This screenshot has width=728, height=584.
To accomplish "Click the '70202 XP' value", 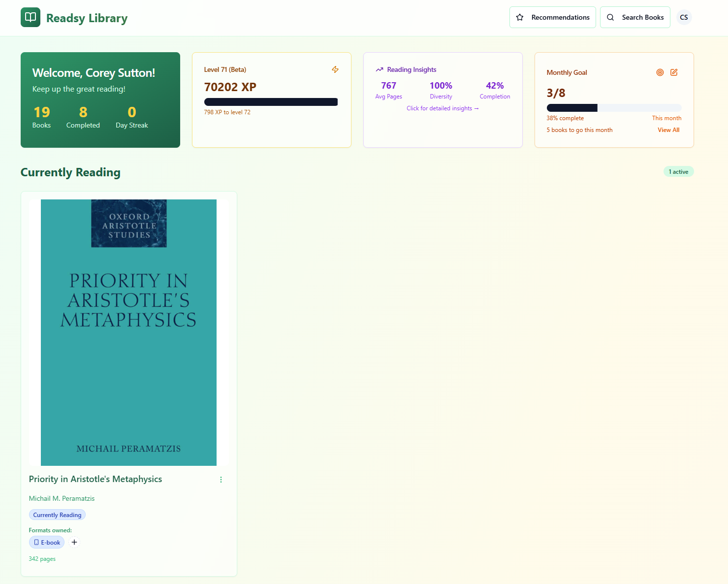I will [230, 87].
